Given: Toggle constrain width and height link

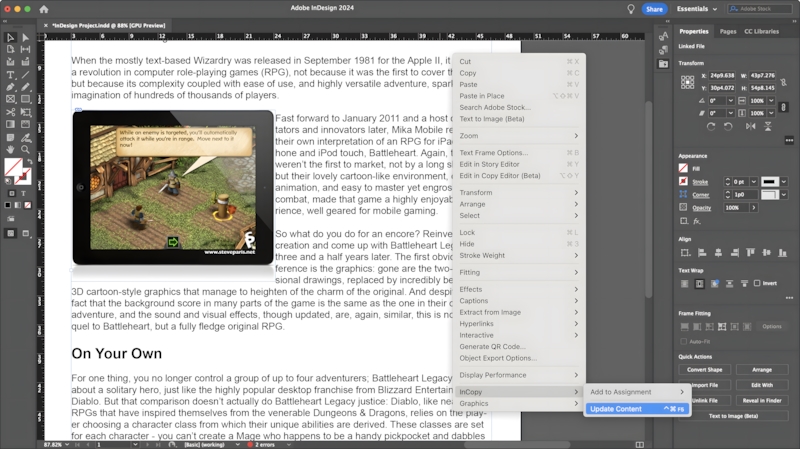Looking at the screenshot, I should tap(784, 82).
